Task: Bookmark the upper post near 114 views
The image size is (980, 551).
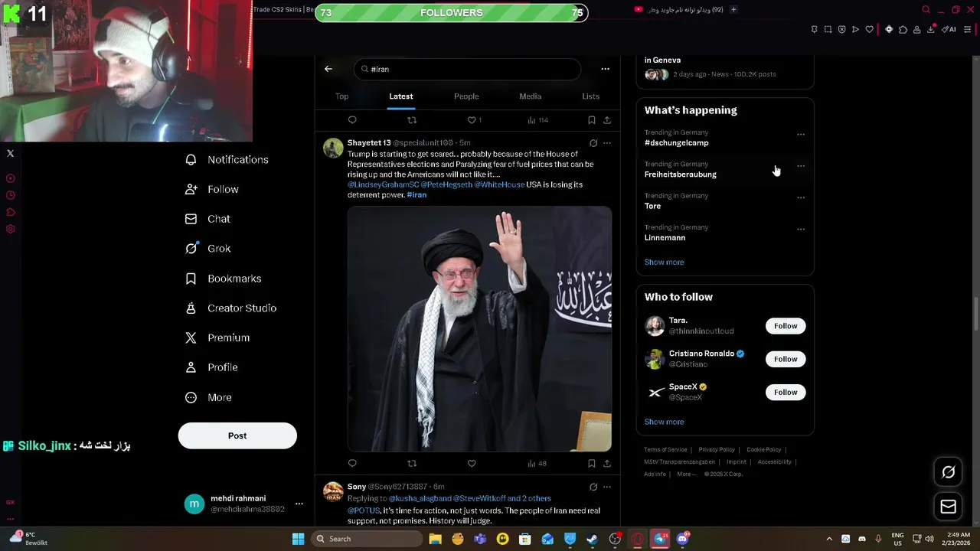Action: coord(591,120)
